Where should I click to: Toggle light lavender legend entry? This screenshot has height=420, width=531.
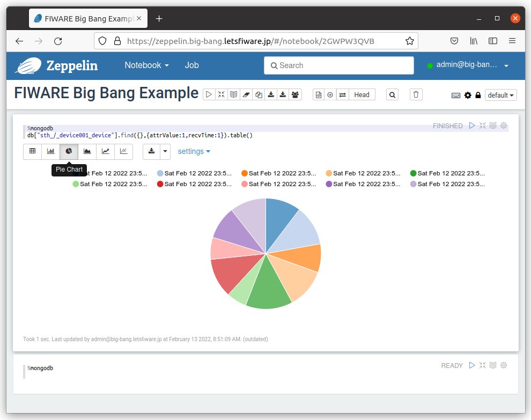click(x=447, y=184)
